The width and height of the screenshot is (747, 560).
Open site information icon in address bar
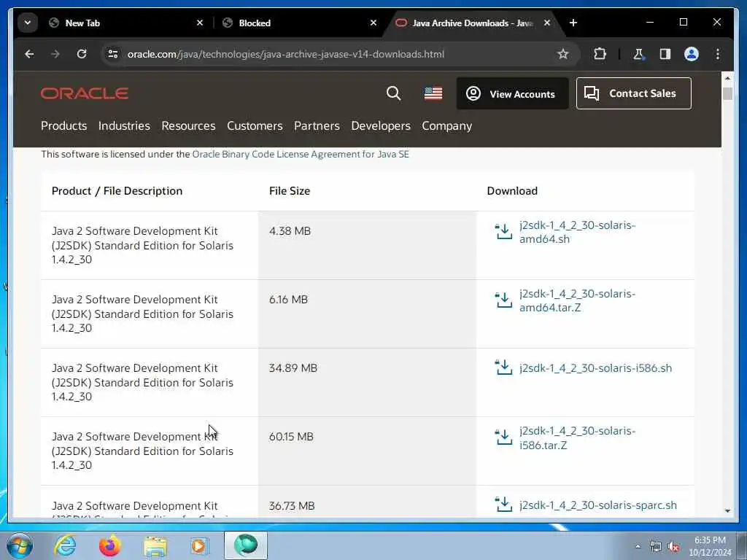pyautogui.click(x=113, y=54)
